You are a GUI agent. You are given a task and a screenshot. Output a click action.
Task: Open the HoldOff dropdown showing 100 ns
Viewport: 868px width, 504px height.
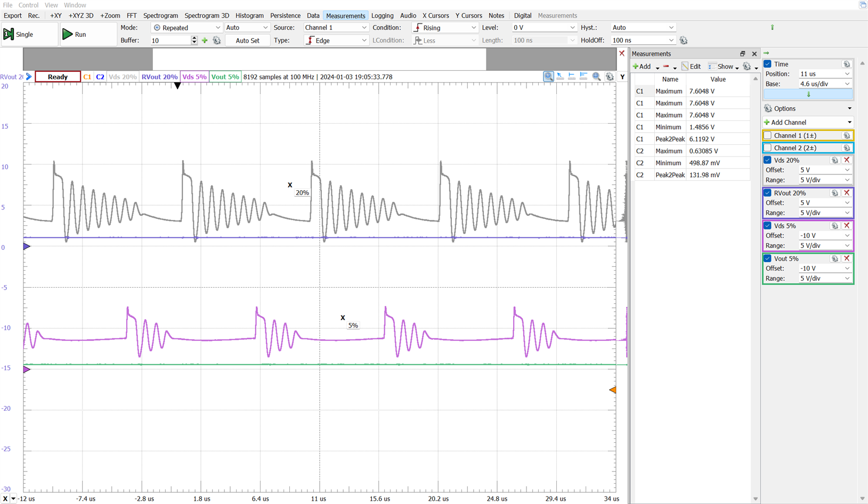point(643,40)
